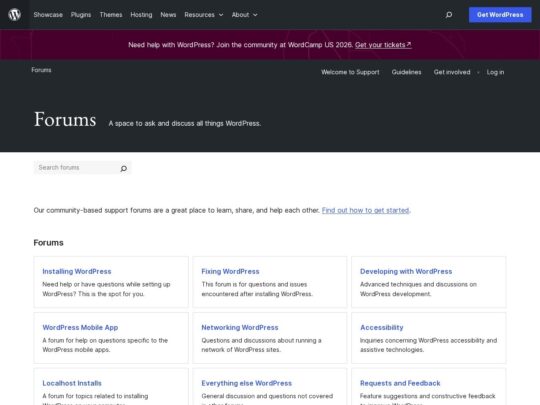The width and height of the screenshot is (540, 405).
Task: Open Requests and Feedback forum
Action: pyautogui.click(x=400, y=383)
